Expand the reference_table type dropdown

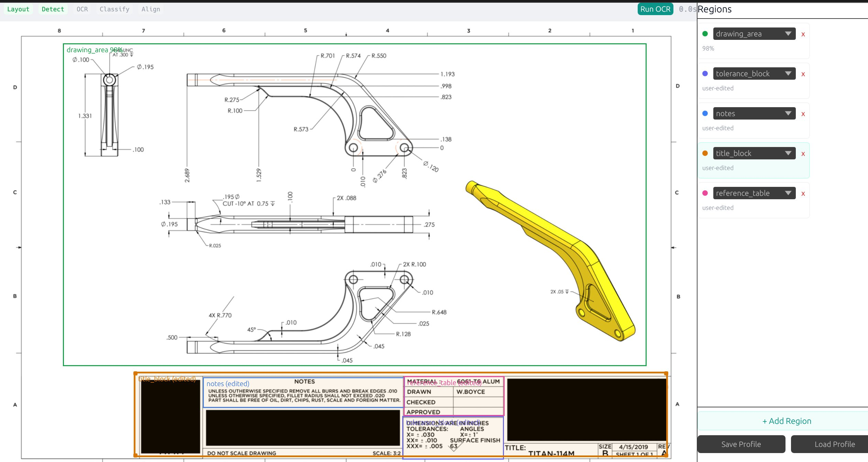pos(754,193)
